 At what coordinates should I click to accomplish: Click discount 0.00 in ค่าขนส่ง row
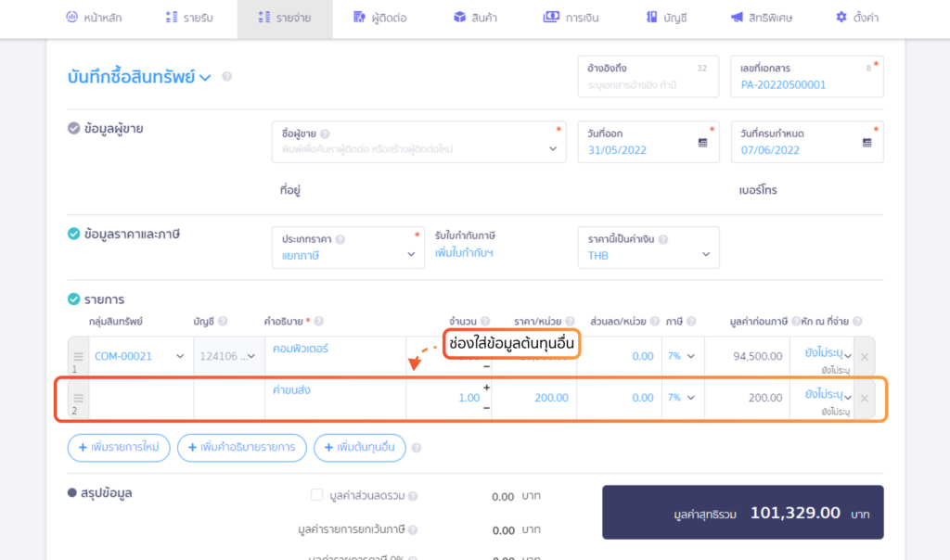(642, 398)
